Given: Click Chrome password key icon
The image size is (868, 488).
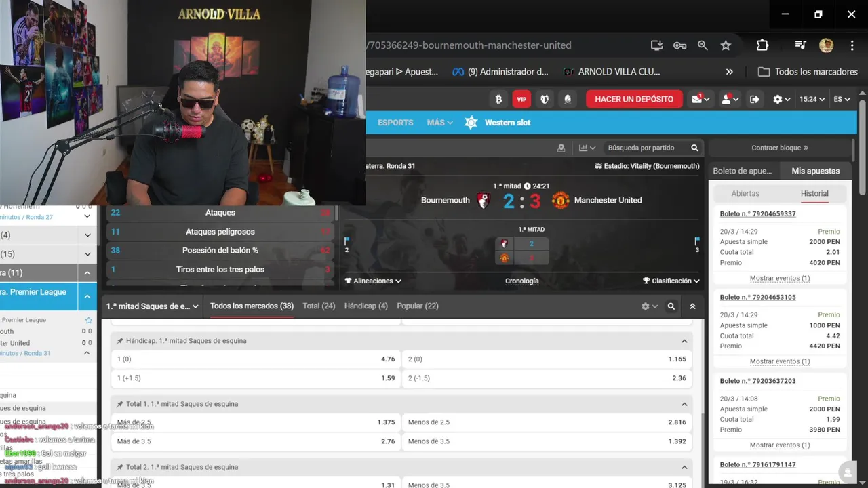Looking at the screenshot, I should 679,45.
